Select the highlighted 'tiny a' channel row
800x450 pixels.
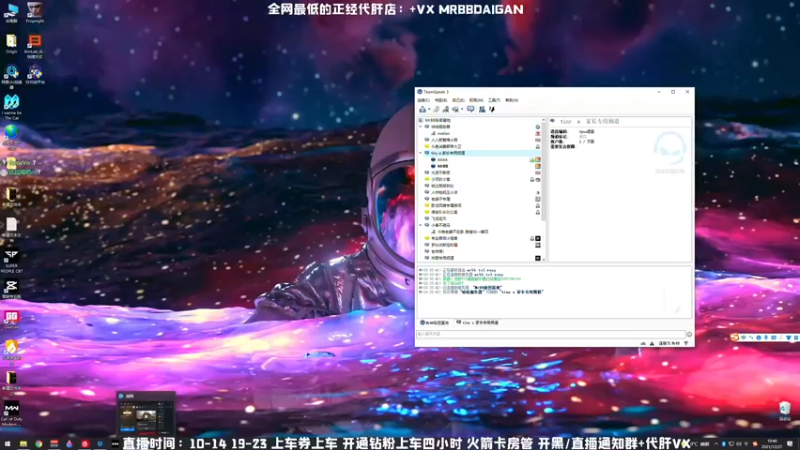point(480,153)
